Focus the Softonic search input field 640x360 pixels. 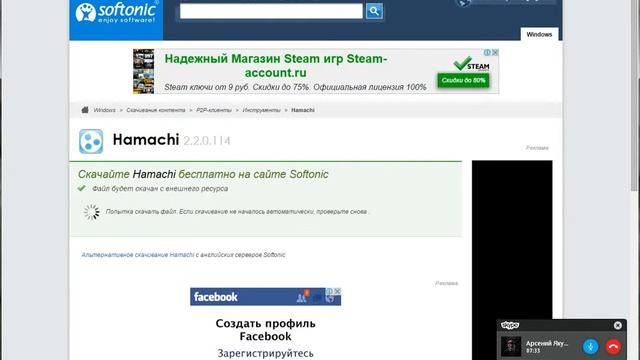tap(271, 11)
